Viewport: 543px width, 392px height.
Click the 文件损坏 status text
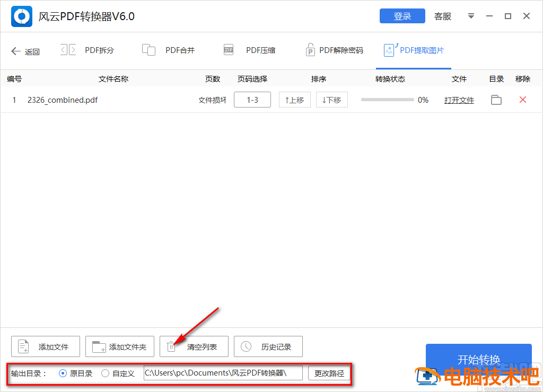tap(212, 100)
